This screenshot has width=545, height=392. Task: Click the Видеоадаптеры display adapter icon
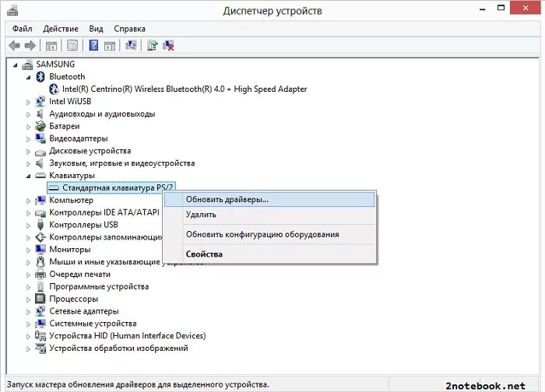point(40,138)
